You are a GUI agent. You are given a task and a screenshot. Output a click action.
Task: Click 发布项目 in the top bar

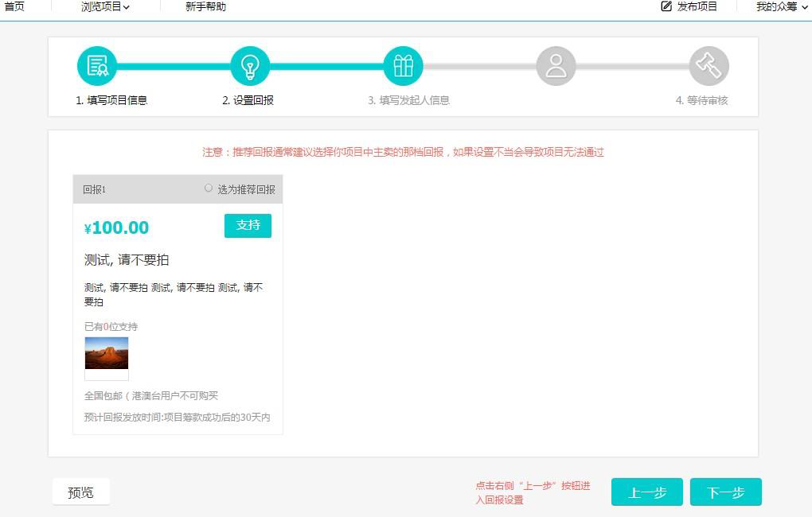coord(697,6)
